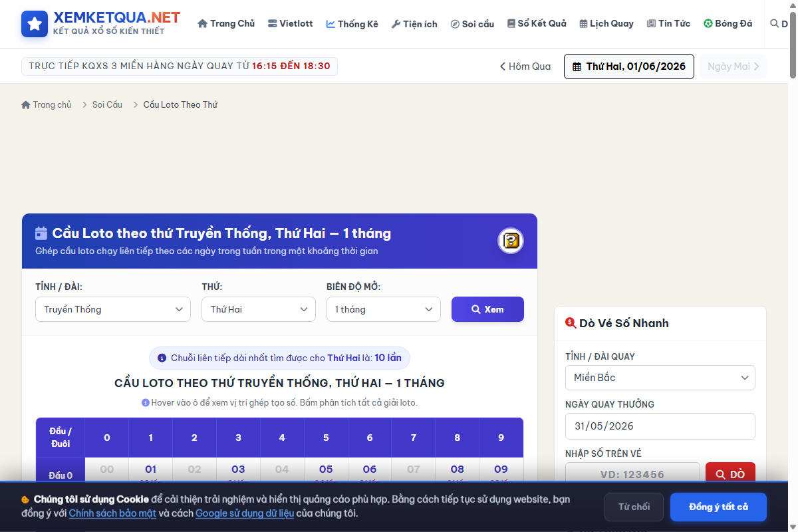Open Tỉnh / Đài Quay dropdown Miền Bắc
The width and height of the screenshot is (798, 532).
660,378
